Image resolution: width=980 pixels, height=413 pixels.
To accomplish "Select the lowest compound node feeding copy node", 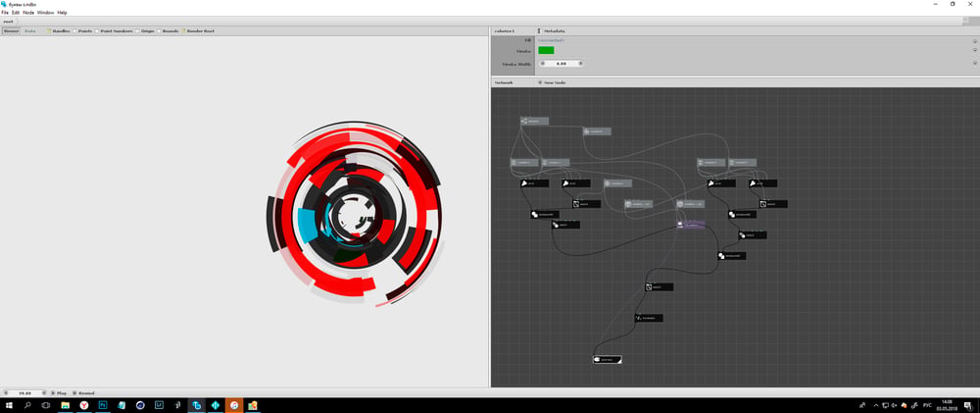I will point(732,255).
